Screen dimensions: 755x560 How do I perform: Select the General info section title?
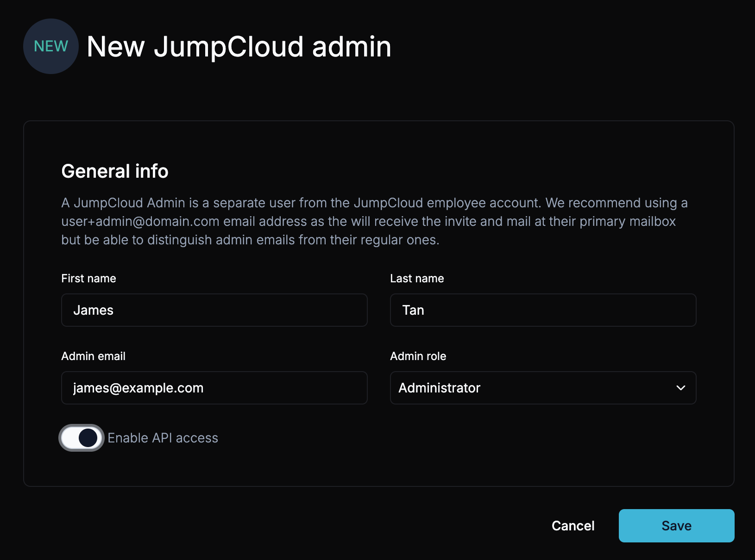point(115,171)
